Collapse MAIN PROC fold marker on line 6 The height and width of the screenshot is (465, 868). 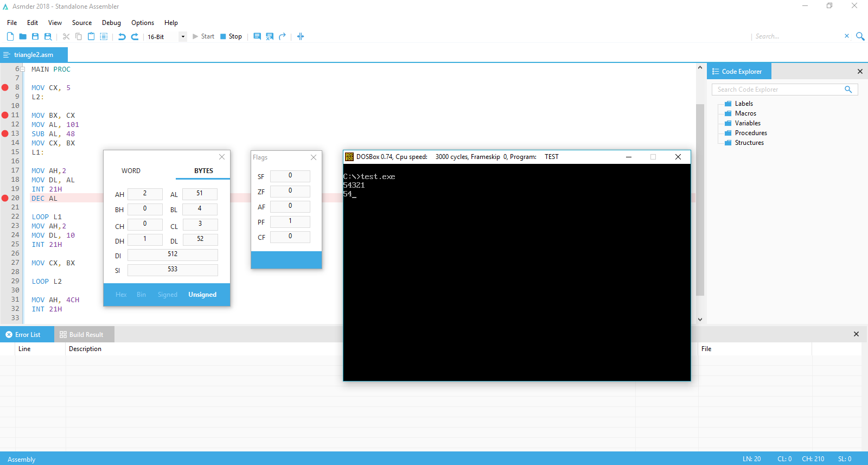tap(23, 69)
